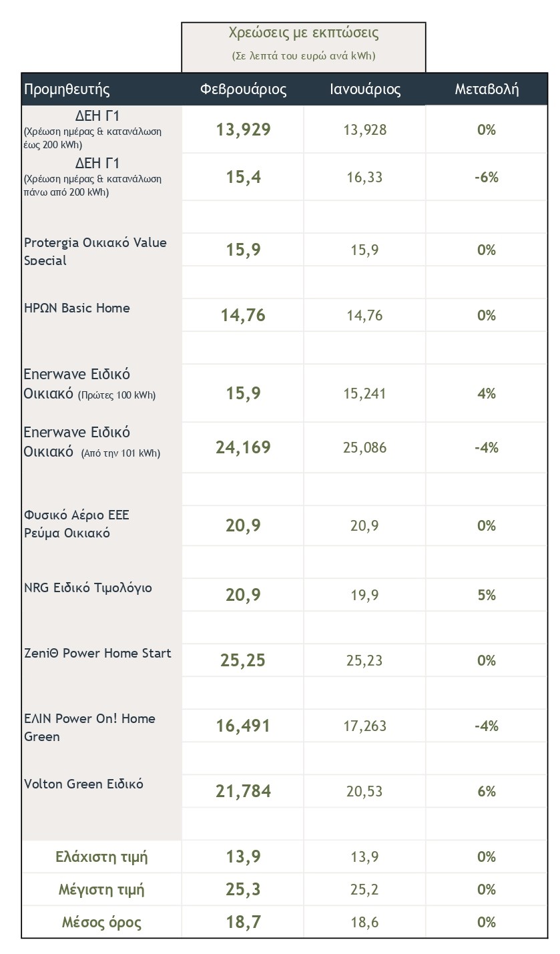
Task: Click the Φεβρουάριος column header
Action: coord(243,89)
